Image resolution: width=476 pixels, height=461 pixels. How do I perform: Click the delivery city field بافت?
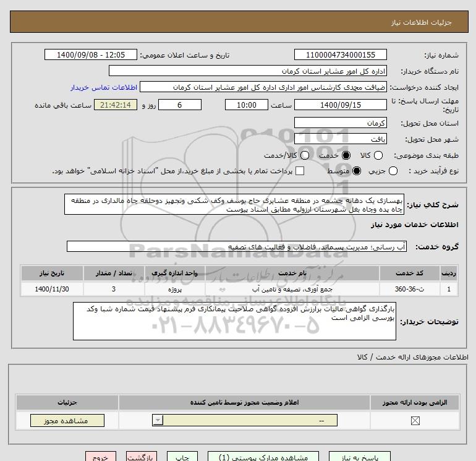[340, 139]
